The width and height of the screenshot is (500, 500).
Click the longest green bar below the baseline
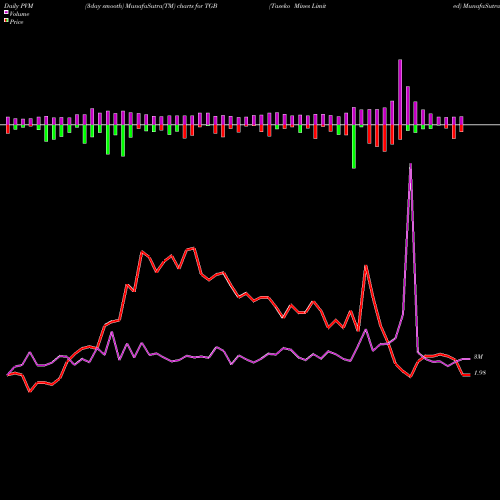[354, 147]
